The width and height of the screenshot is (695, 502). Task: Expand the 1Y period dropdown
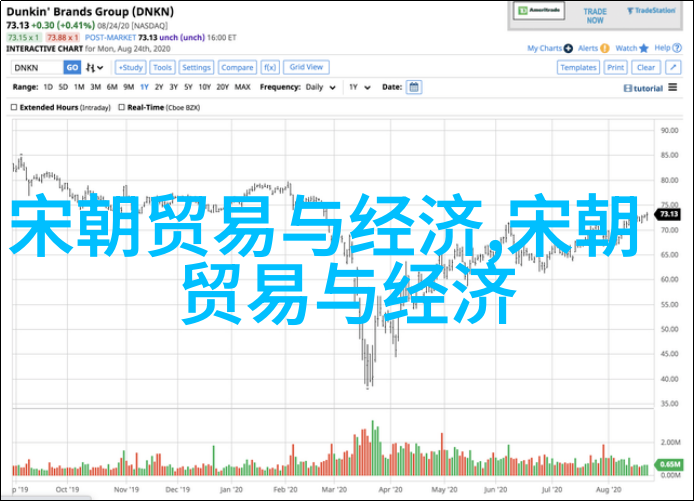(x=360, y=87)
